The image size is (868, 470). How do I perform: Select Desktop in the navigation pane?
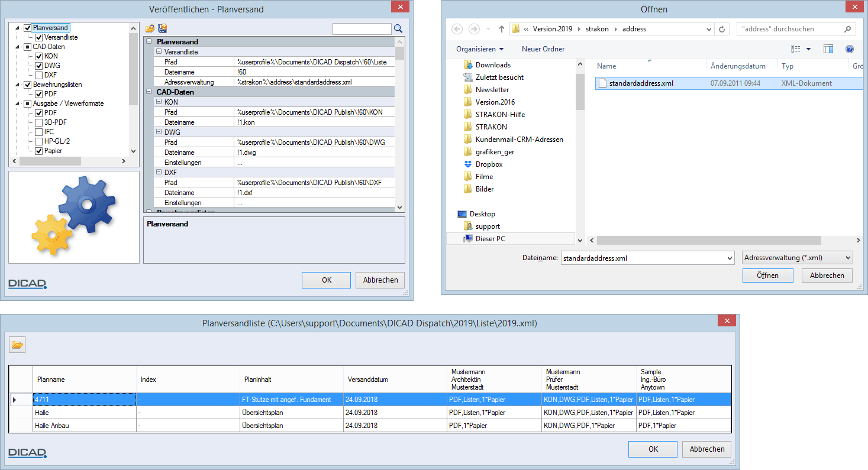pos(476,214)
